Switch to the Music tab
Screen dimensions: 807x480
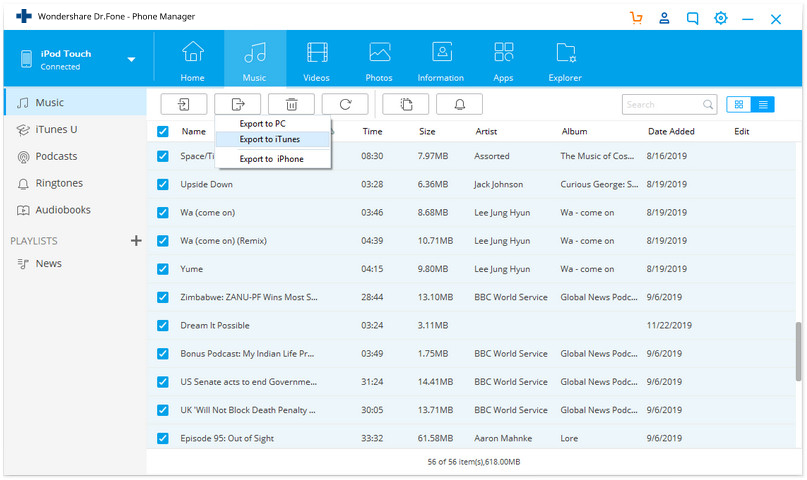point(255,61)
